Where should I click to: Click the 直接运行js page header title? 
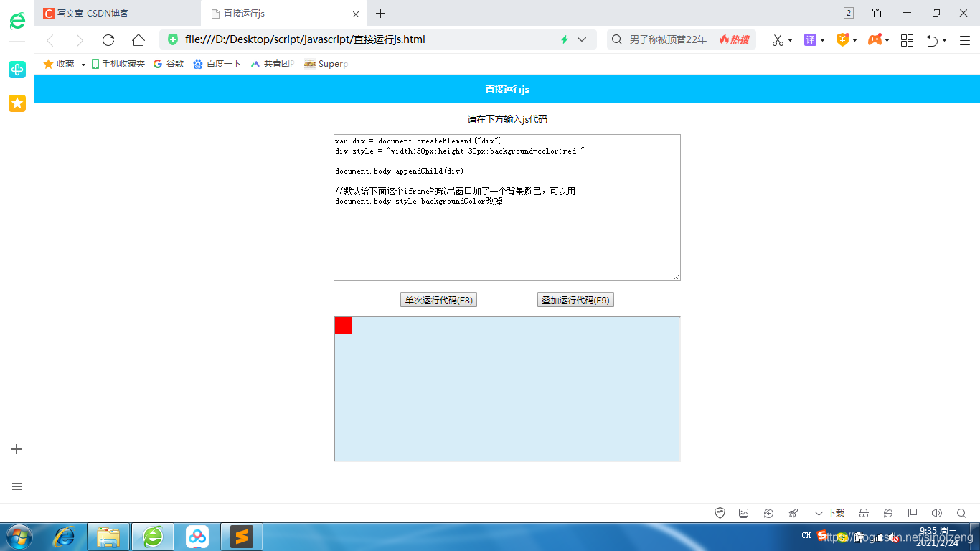coord(507,89)
